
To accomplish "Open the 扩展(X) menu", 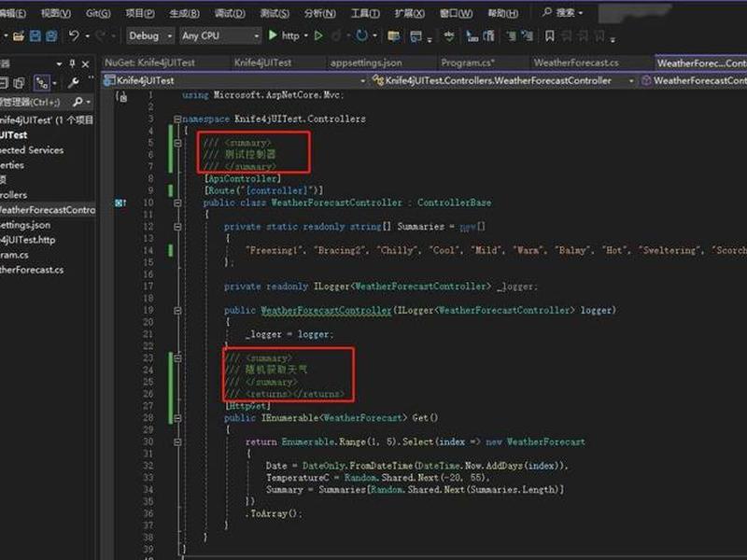I will (409, 13).
